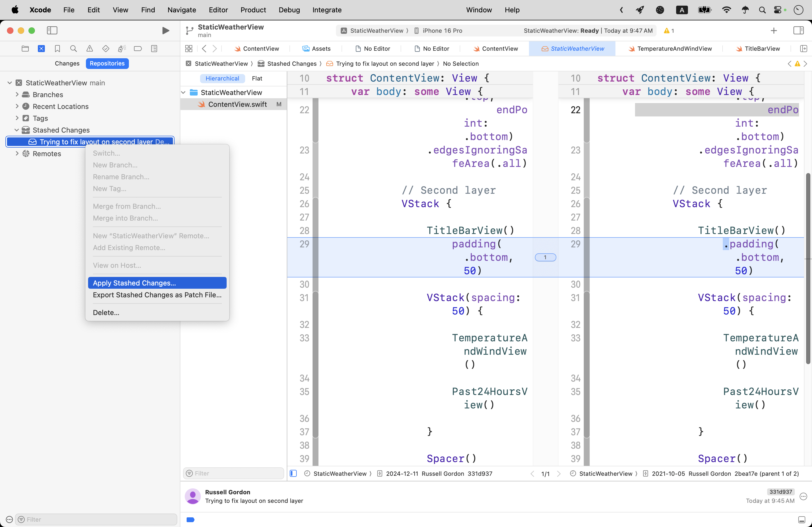
Task: Toggle the inspector panel icon
Action: click(x=798, y=31)
